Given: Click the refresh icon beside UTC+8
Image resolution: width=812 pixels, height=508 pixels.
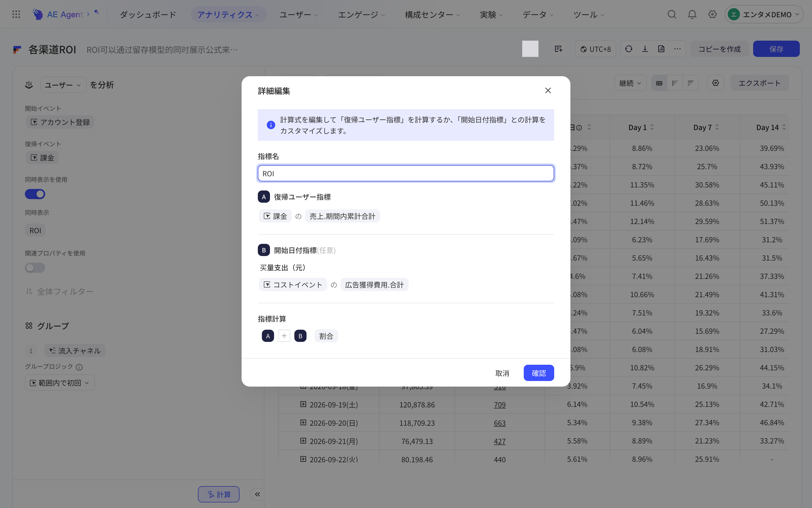Looking at the screenshot, I should tap(629, 49).
